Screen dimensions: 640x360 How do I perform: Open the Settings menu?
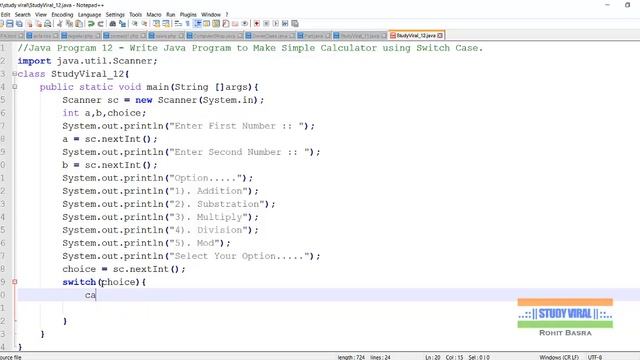(x=115, y=15)
